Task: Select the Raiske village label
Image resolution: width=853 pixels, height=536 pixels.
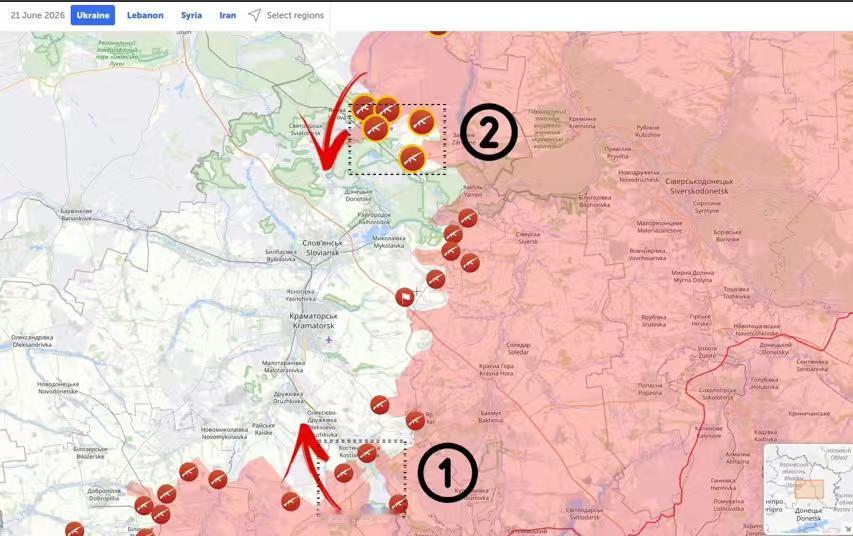Action: coord(264,429)
